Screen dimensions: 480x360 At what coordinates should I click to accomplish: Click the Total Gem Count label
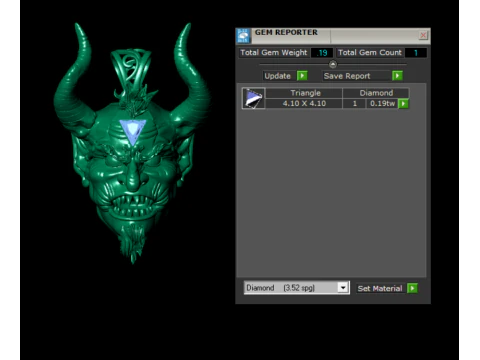click(370, 53)
